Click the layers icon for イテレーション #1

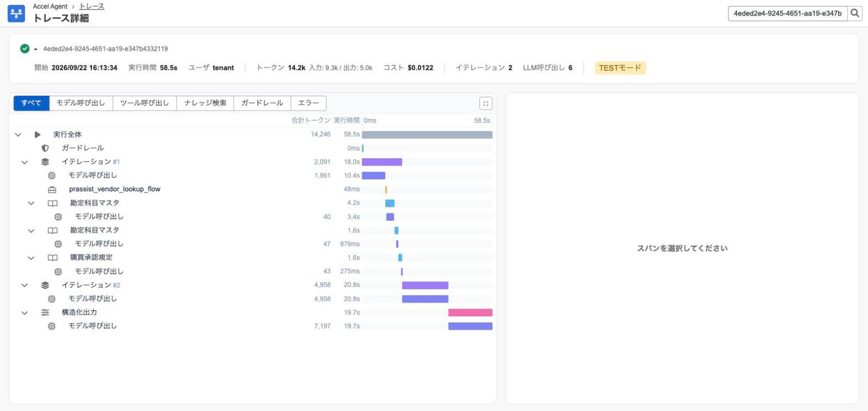[x=45, y=162]
